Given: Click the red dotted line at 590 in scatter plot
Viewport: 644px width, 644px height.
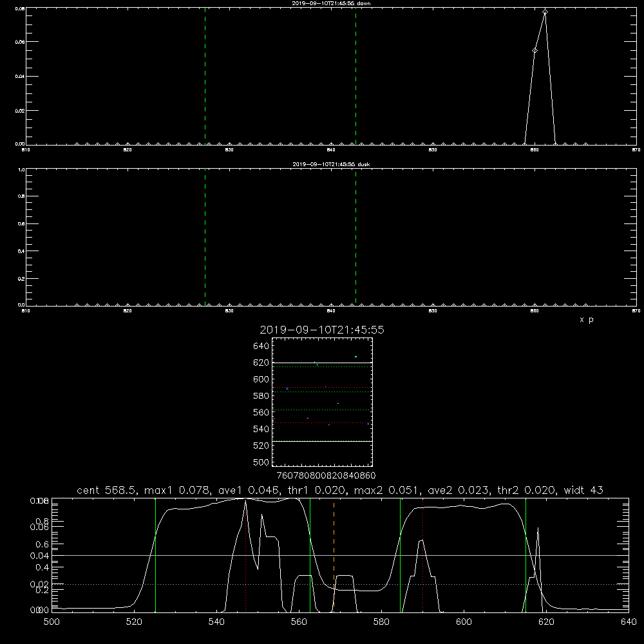Looking at the screenshot, I should 323,387.
